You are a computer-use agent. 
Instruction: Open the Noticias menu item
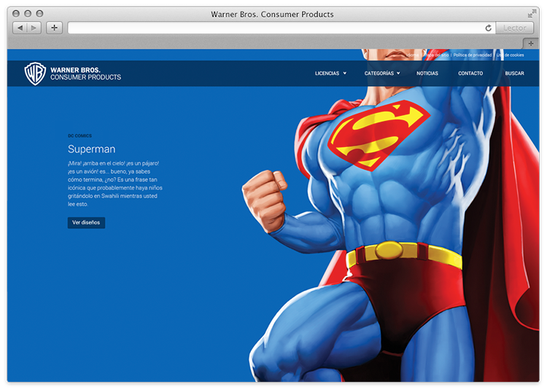click(427, 74)
